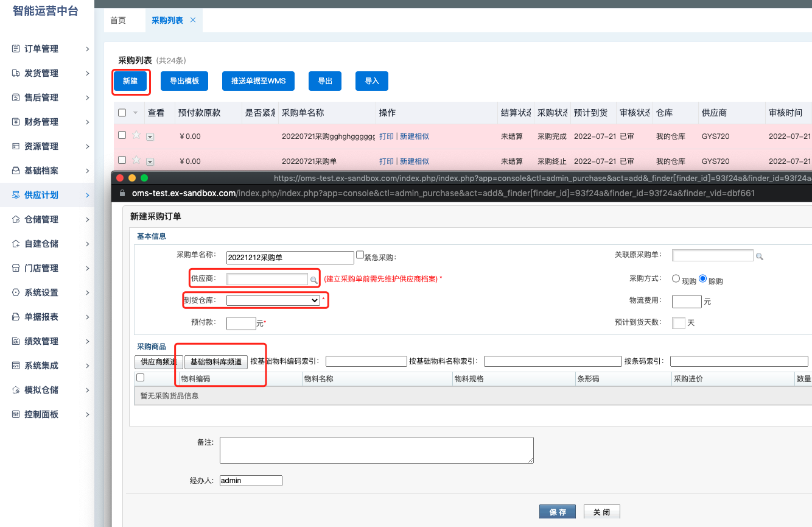Switch to the 首页 tab

pos(118,20)
